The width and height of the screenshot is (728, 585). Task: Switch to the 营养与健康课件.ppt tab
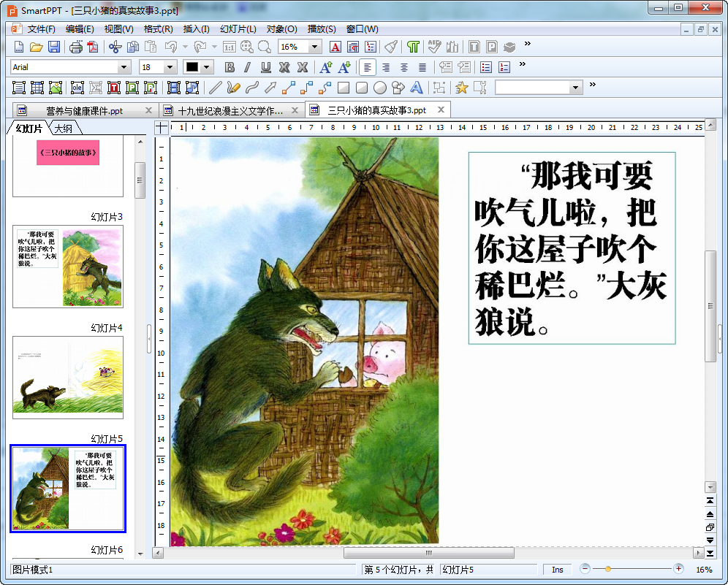(x=85, y=111)
